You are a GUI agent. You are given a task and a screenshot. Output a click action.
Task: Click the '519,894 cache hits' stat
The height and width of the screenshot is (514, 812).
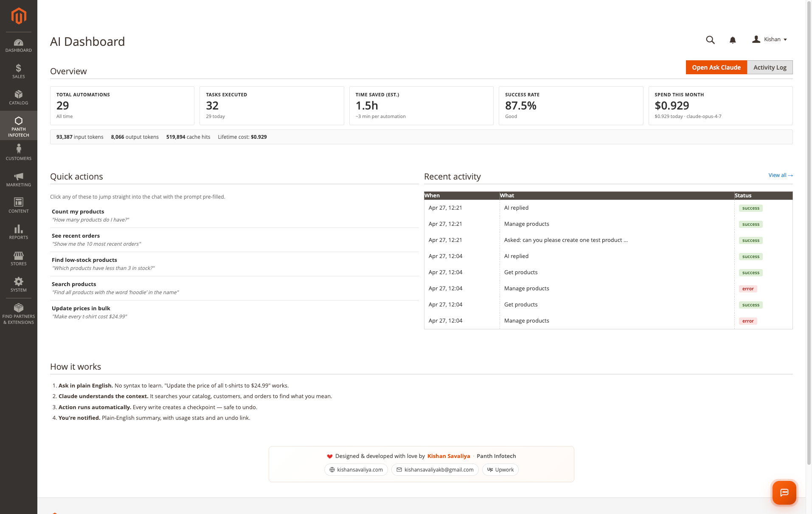click(x=188, y=137)
